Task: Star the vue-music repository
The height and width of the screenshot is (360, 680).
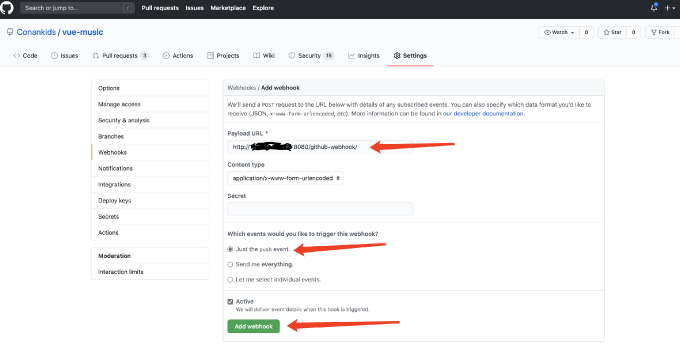Action: point(612,33)
